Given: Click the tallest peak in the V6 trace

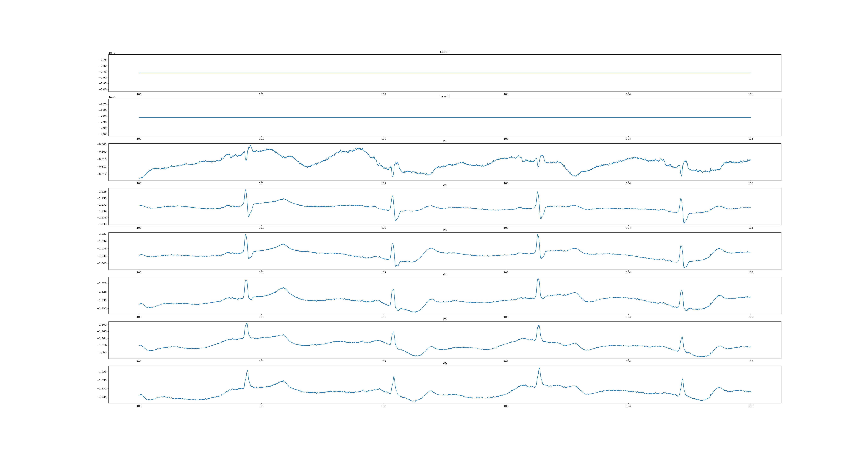Looking at the screenshot, I should pyautogui.click(x=539, y=368).
